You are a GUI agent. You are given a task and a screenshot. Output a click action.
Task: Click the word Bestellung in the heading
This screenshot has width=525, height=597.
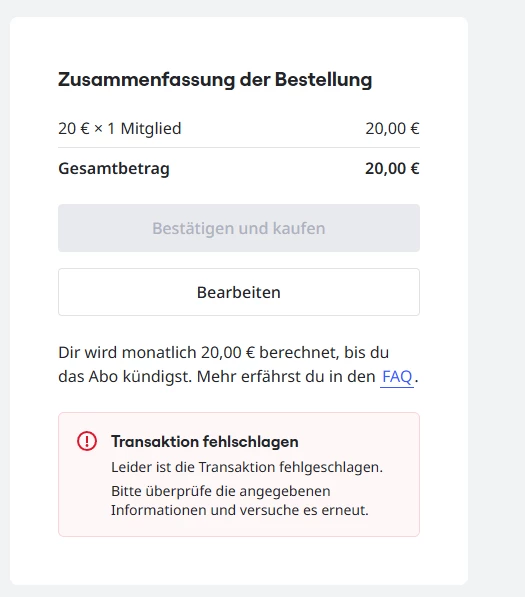(x=324, y=80)
